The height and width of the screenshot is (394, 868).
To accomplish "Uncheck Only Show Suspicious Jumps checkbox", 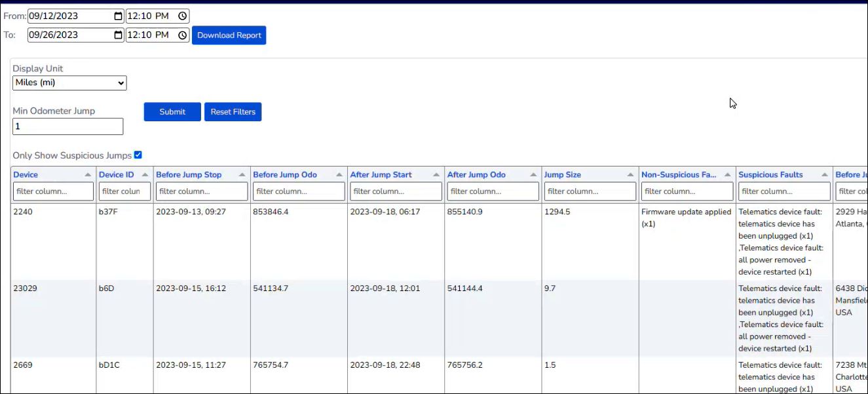I will pos(138,155).
